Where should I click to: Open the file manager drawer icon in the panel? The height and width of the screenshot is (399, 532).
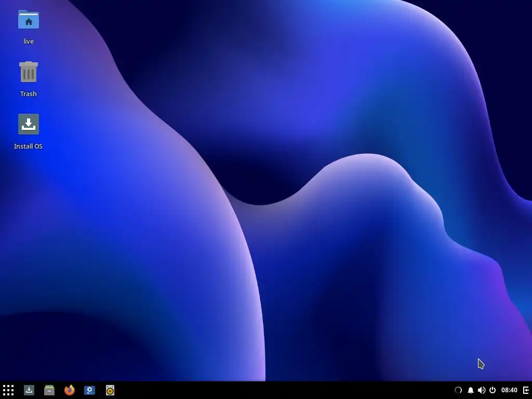click(49, 390)
